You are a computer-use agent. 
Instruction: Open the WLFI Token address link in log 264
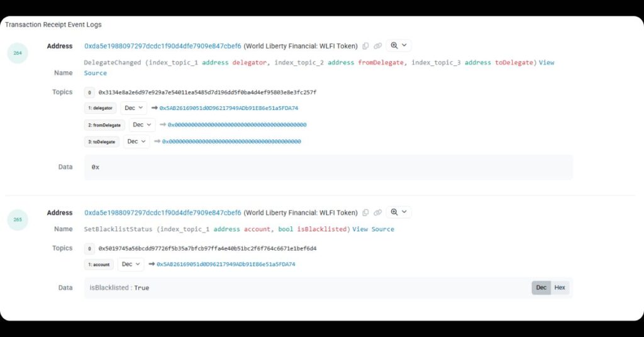pyautogui.click(x=163, y=46)
